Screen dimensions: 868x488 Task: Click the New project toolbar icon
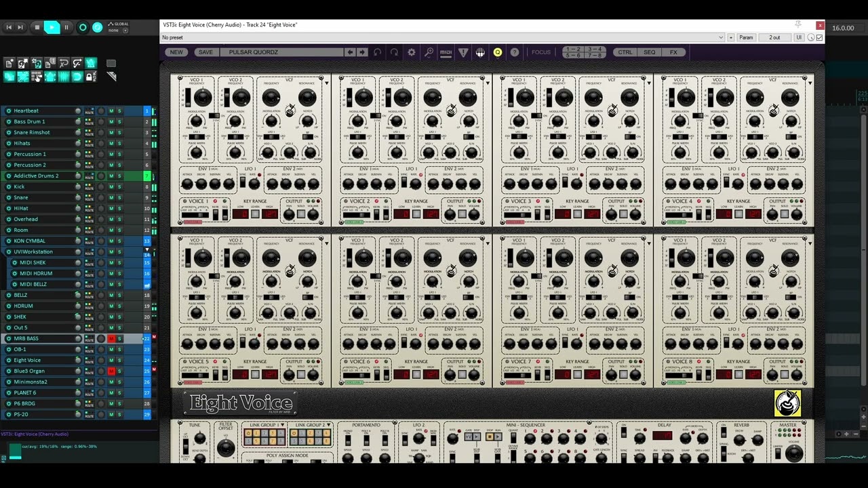pyautogui.click(x=9, y=63)
